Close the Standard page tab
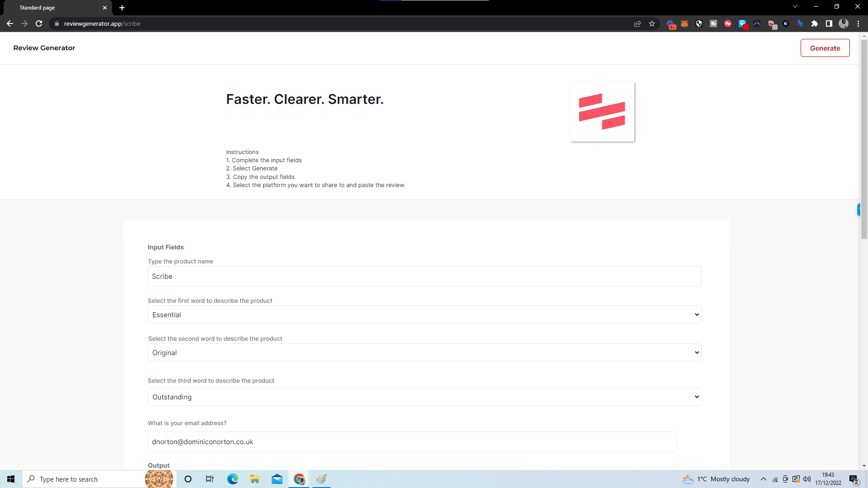This screenshot has height=488, width=868. 105,8
